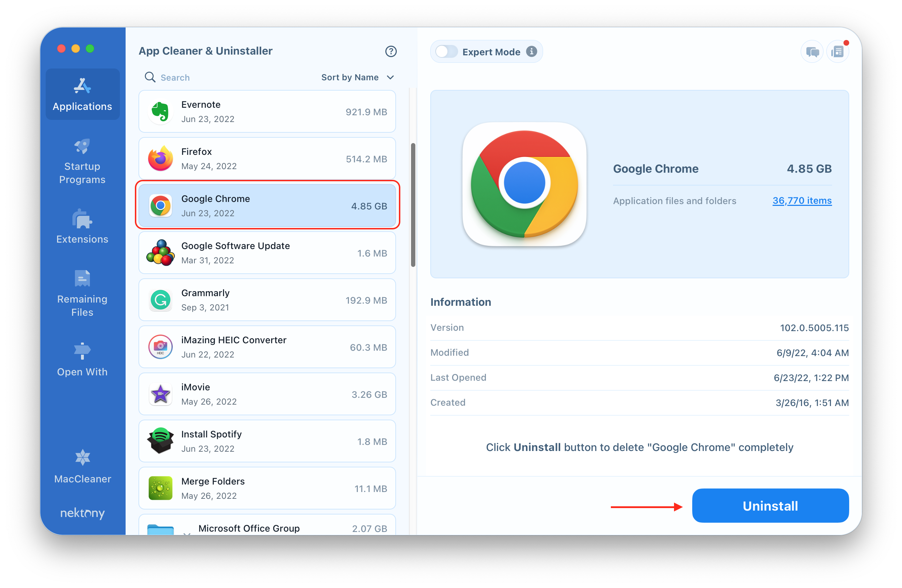This screenshot has height=588, width=902.
Task: Expand Sort by Name dropdown
Action: point(358,77)
